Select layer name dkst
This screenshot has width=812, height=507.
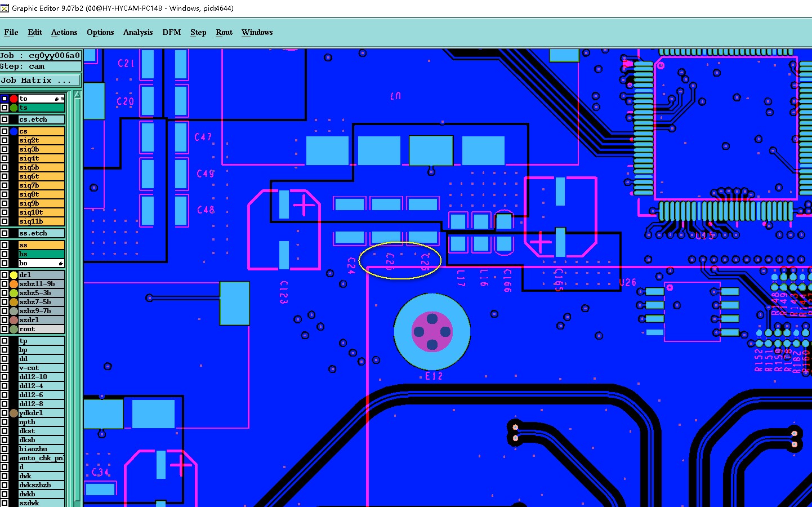tap(42, 431)
